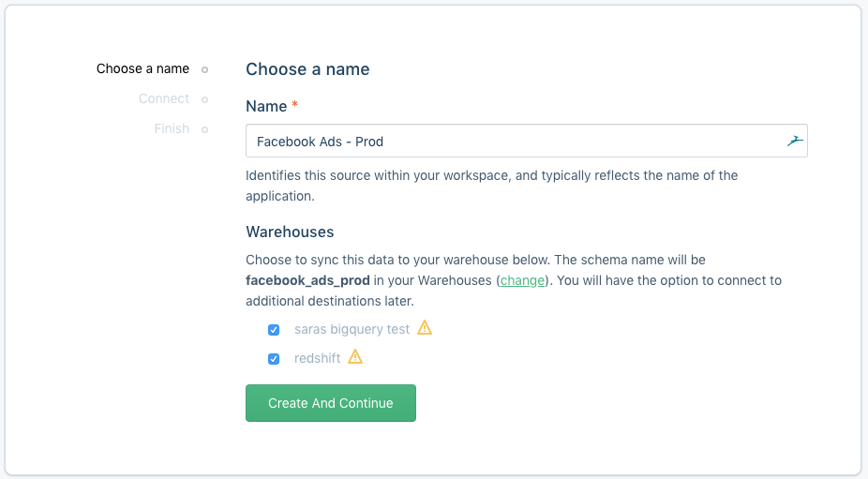Select the Choose a name step in the sidebar

tap(142, 69)
